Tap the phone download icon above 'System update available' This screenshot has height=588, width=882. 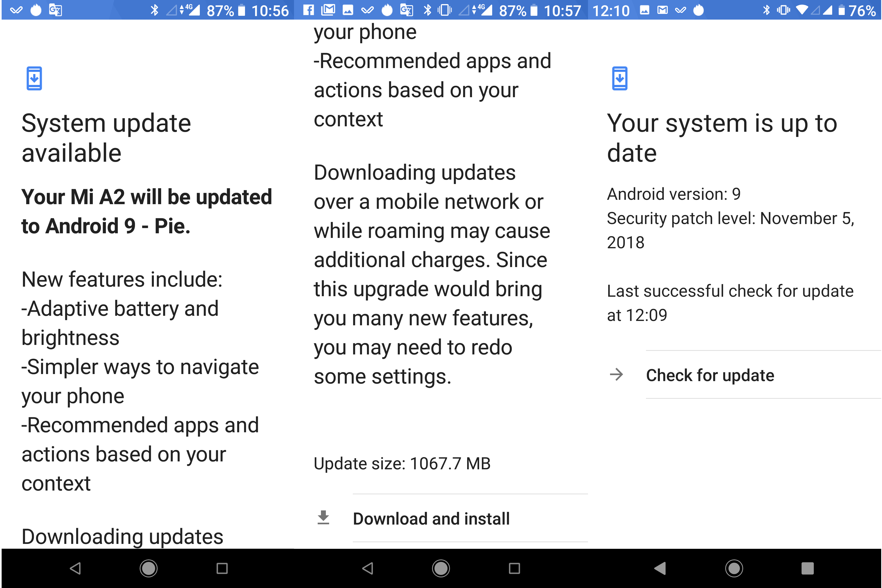point(34,78)
